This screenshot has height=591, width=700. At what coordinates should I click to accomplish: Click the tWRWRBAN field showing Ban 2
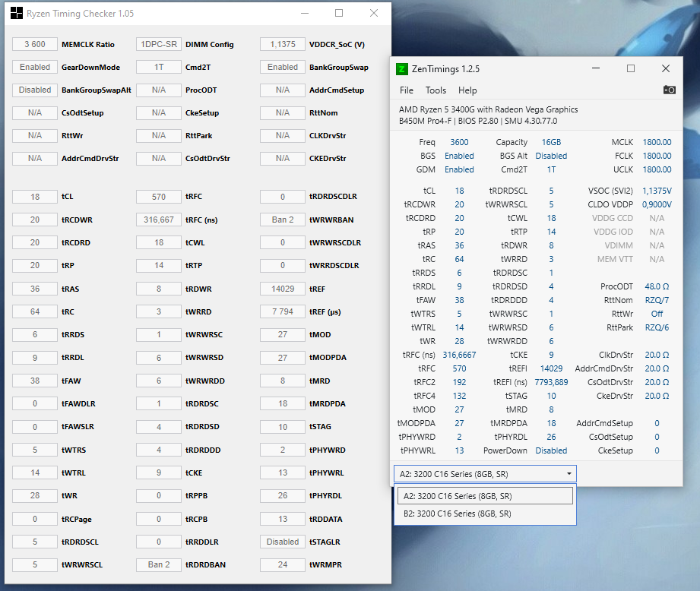(283, 220)
